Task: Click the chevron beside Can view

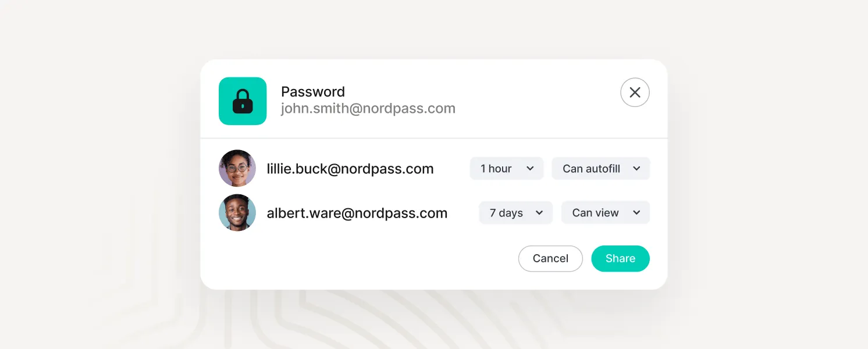Action: pyautogui.click(x=635, y=213)
